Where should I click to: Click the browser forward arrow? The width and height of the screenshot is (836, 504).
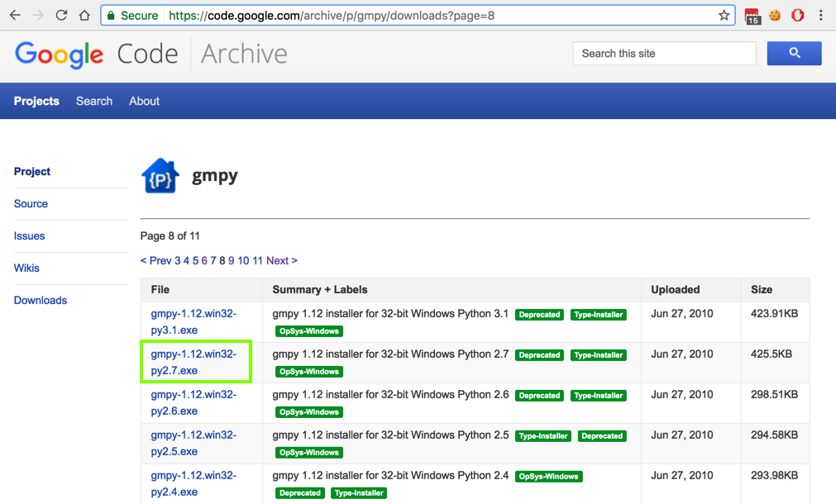pos(38,16)
